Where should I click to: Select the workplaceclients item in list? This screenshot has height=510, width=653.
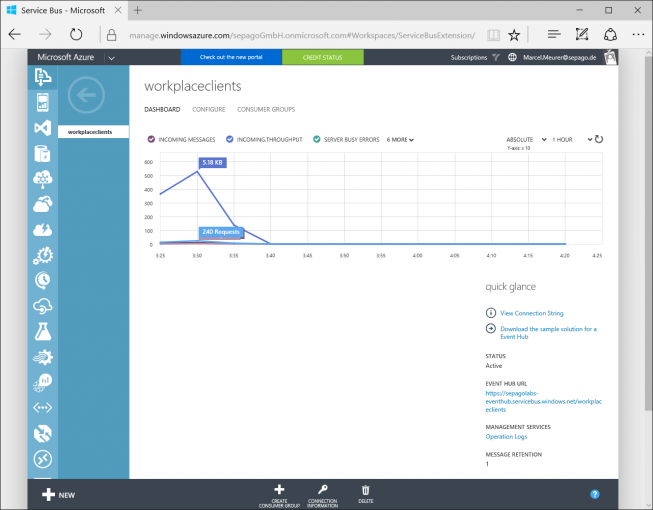coord(93,132)
